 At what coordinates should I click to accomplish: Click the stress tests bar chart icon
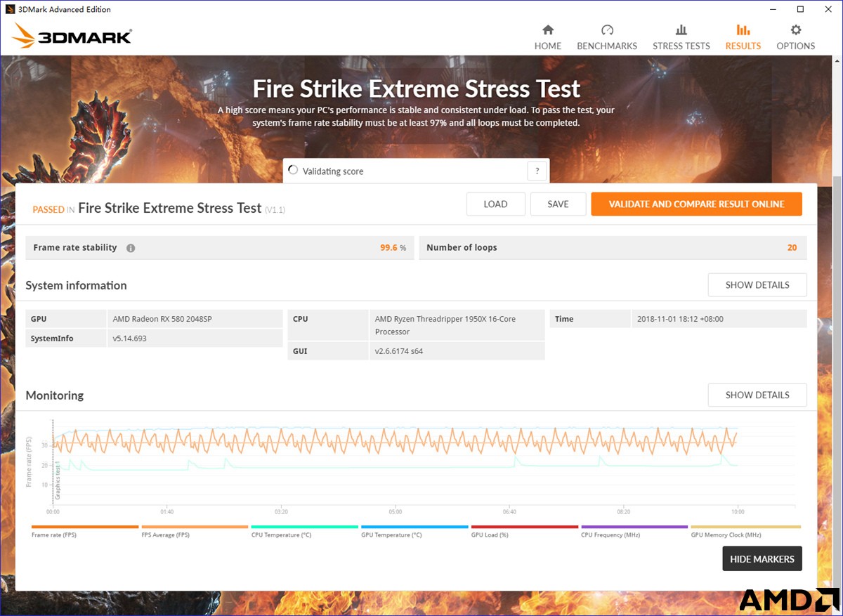coord(681,30)
